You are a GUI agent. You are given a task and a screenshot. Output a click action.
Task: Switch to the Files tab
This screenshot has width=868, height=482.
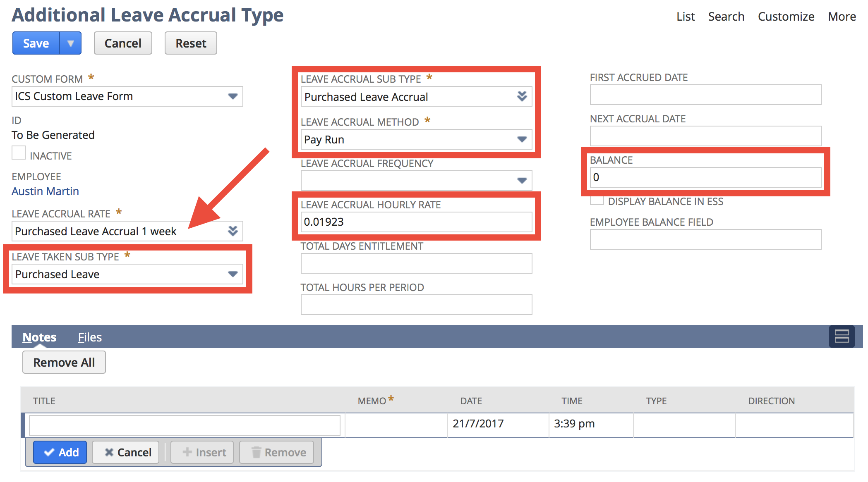(x=89, y=337)
